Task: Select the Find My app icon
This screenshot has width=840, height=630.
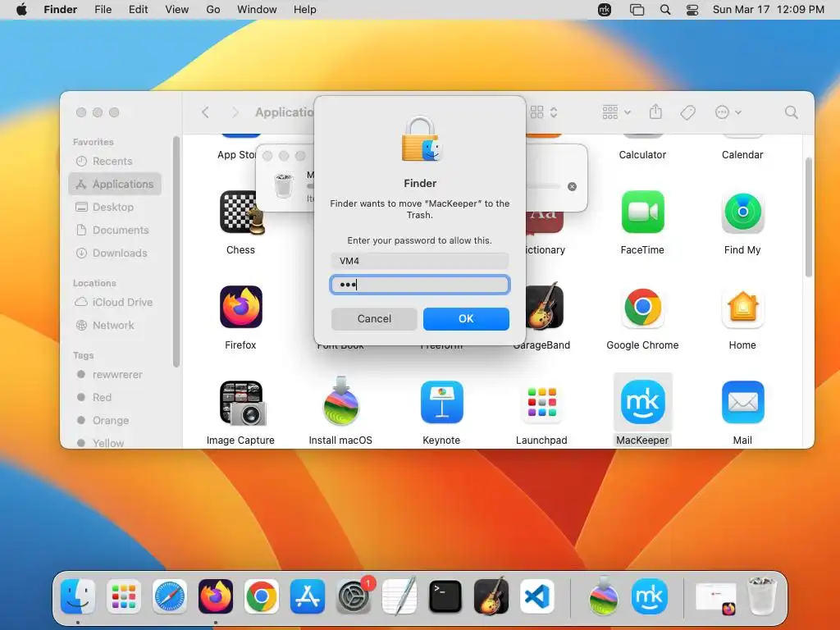Action: click(x=742, y=212)
